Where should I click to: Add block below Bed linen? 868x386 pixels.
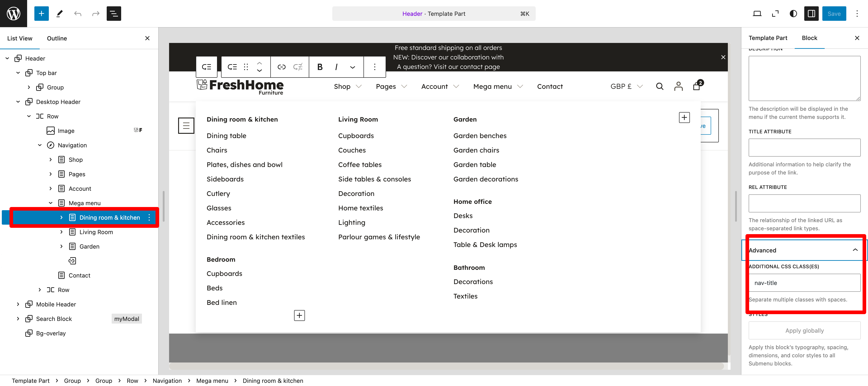point(299,315)
